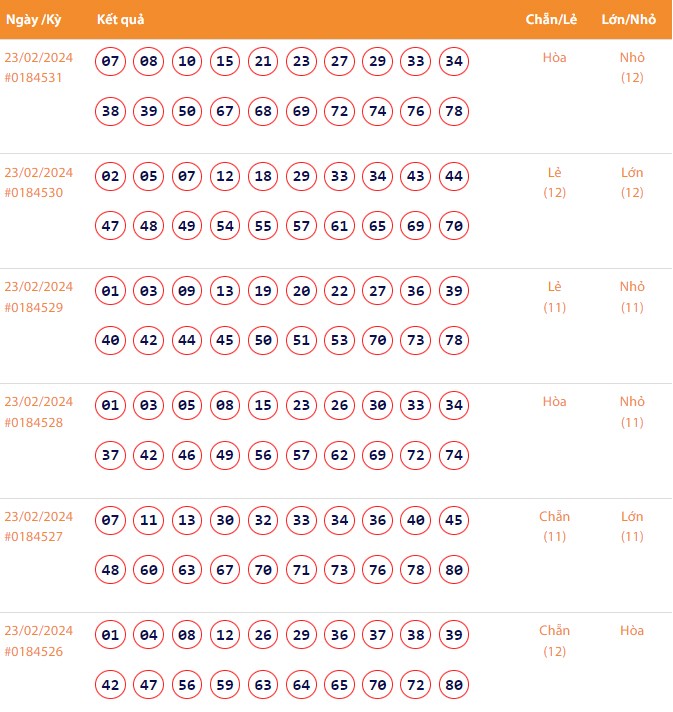
Task: Pick ball 62 in draw #0184528
Action: (340, 455)
